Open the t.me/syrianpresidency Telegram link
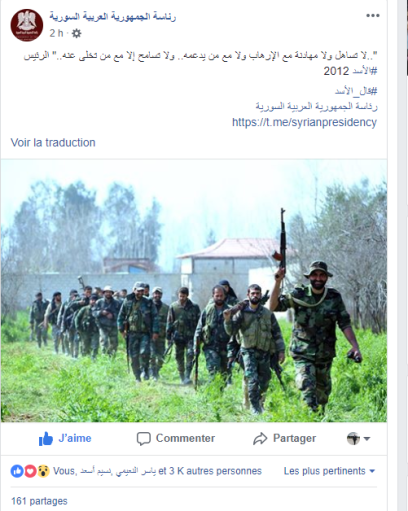 click(x=304, y=122)
